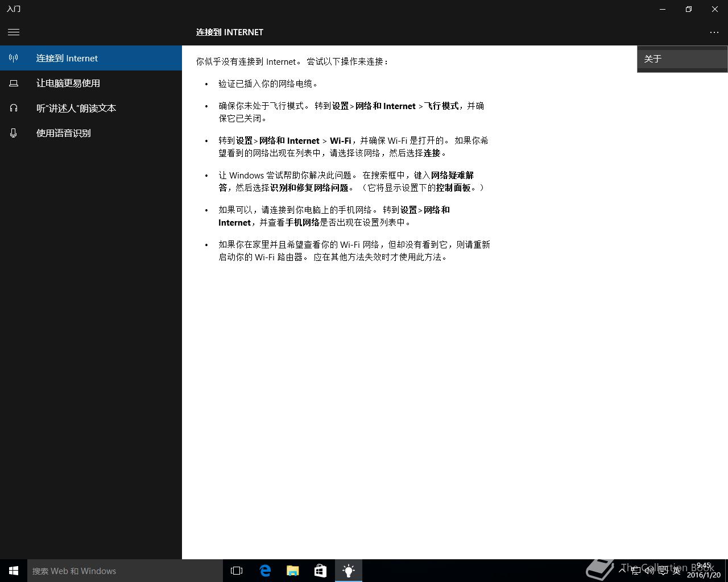The width and height of the screenshot is (728, 582).
Task: Open the Store from the taskbar
Action: pyautogui.click(x=321, y=571)
